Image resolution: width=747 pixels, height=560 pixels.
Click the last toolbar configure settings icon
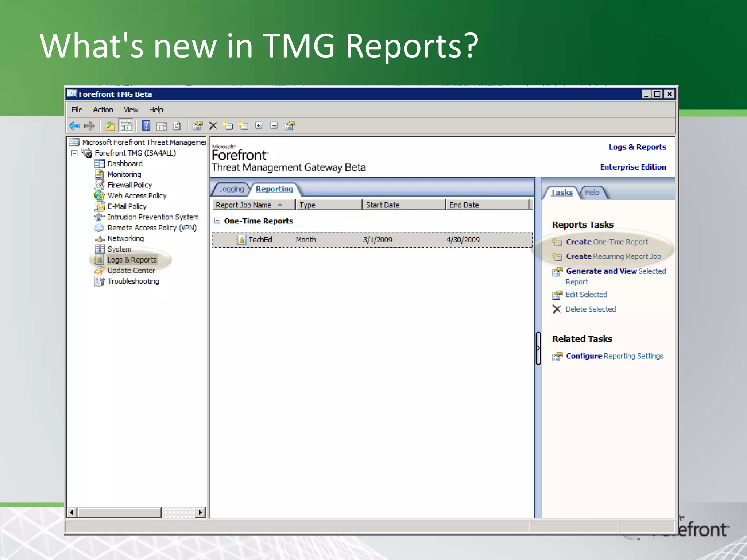[x=290, y=126]
